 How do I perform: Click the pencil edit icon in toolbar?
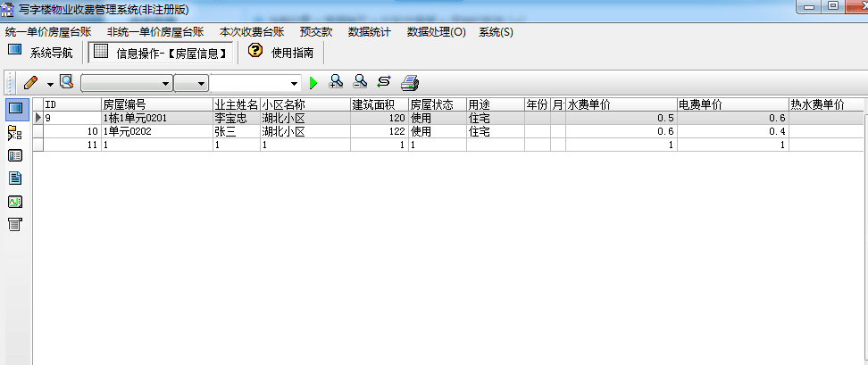point(30,83)
